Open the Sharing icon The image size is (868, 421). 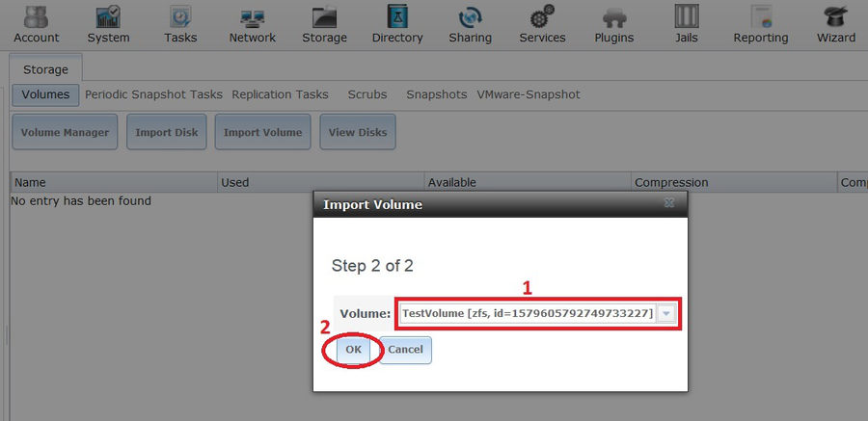click(x=470, y=17)
